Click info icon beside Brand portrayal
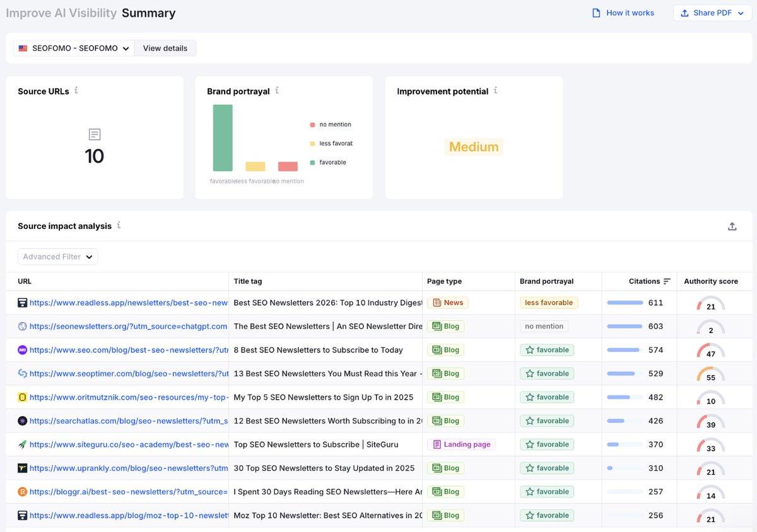The width and height of the screenshot is (757, 532). click(277, 91)
